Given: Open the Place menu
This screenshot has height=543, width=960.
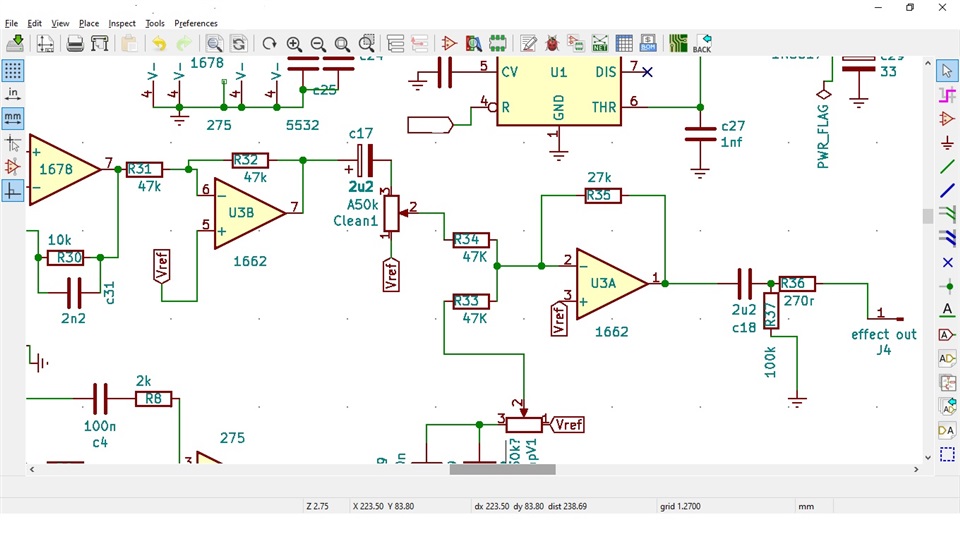Looking at the screenshot, I should pyautogui.click(x=89, y=23).
